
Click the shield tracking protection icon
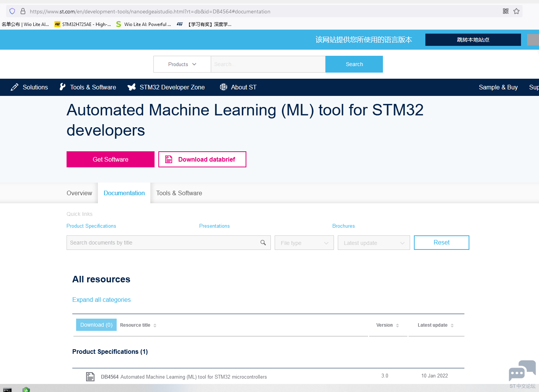coord(12,11)
